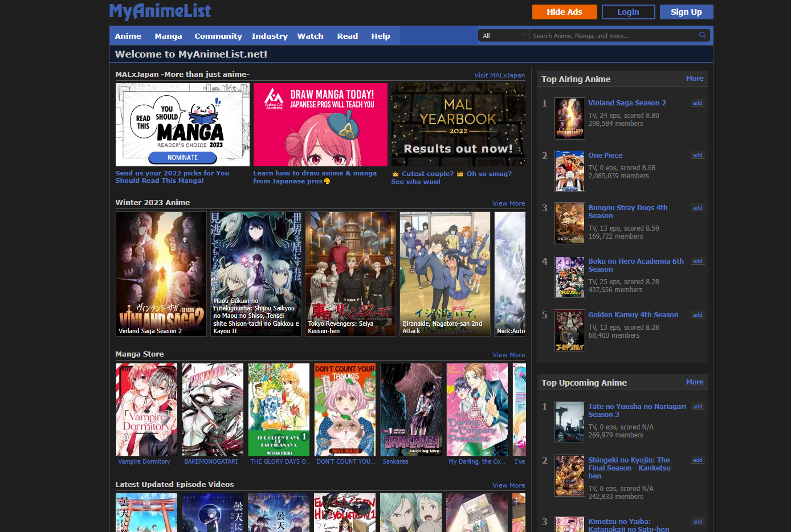Click add for Bungou Stray Dogs 4th Season
This screenshot has height=532, width=791.
click(698, 208)
